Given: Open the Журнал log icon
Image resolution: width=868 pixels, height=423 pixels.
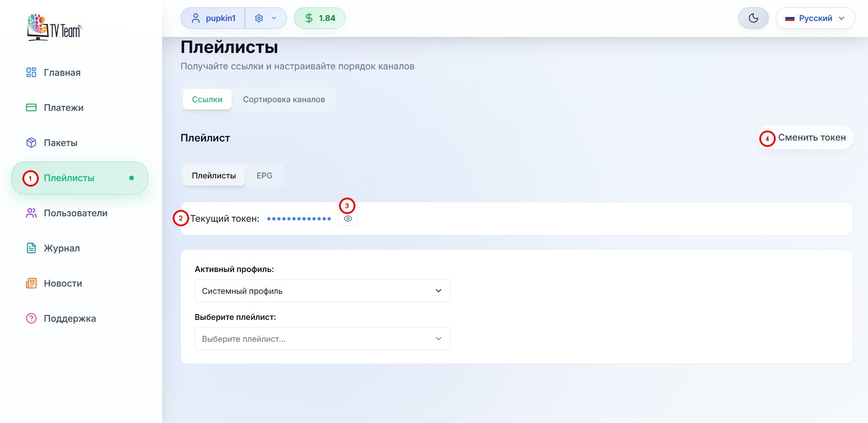Looking at the screenshot, I should 31,248.
